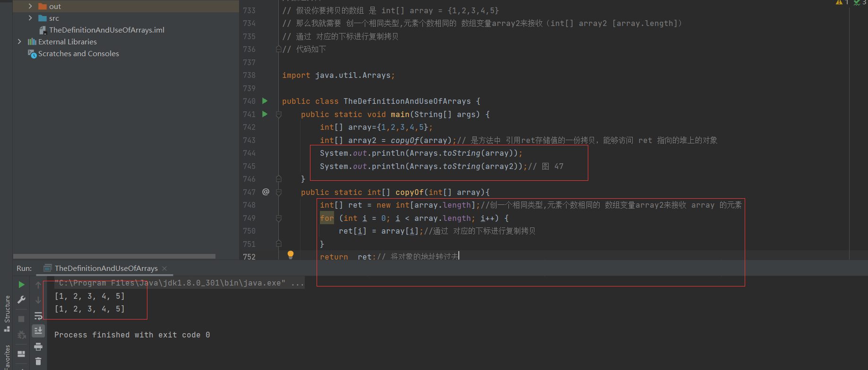The height and width of the screenshot is (370, 868).
Task: Expand the src folder
Action: (x=30, y=18)
